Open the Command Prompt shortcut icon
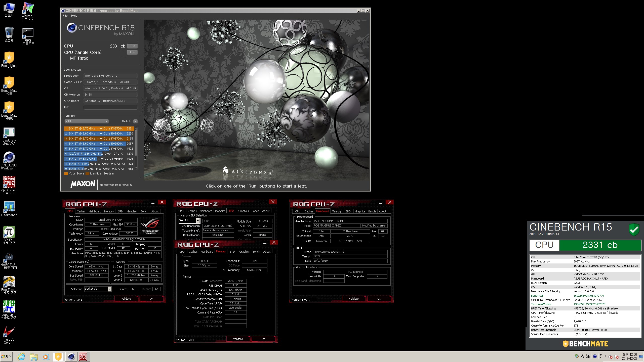Image resolution: width=644 pixels, height=362 pixels. 28,36
